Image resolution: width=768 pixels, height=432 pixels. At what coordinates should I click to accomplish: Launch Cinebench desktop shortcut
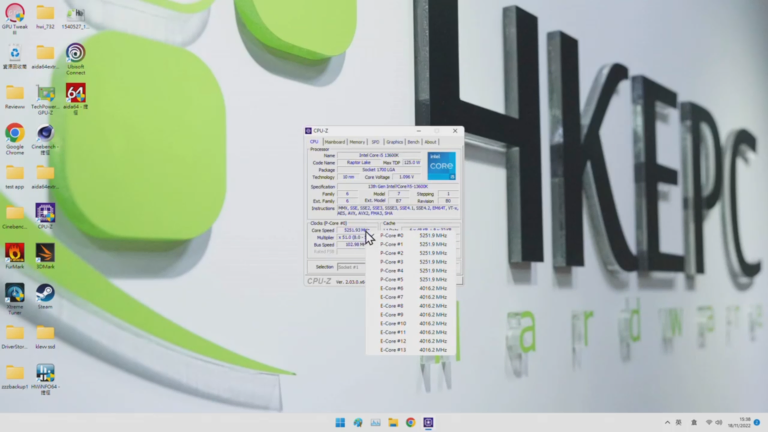coord(45,140)
